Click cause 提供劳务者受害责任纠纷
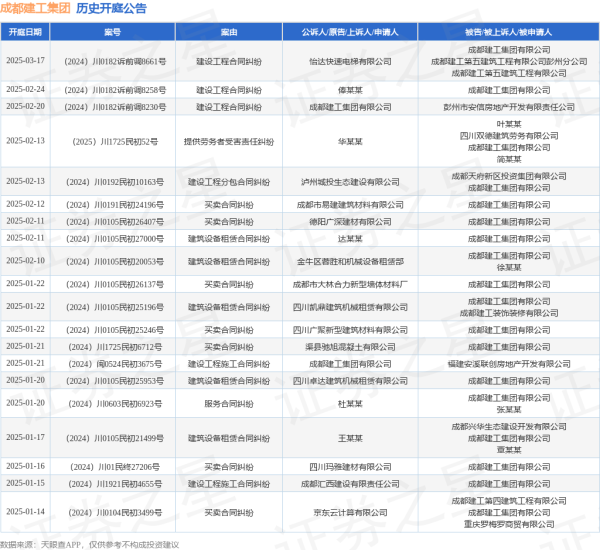The height and width of the screenshot is (550, 600). pos(229,142)
